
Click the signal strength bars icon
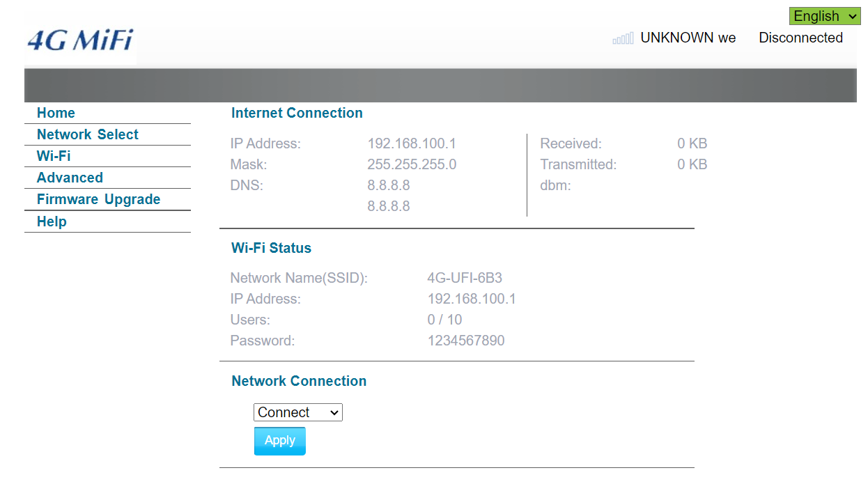click(x=623, y=38)
